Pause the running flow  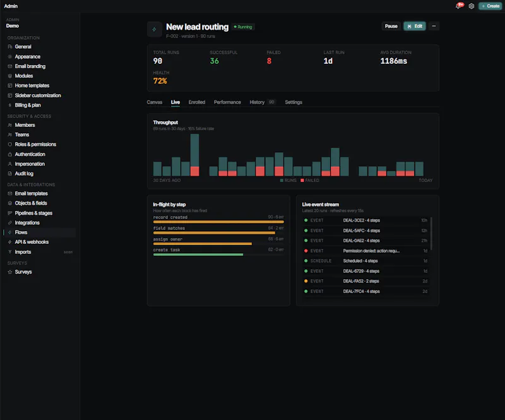pos(391,26)
